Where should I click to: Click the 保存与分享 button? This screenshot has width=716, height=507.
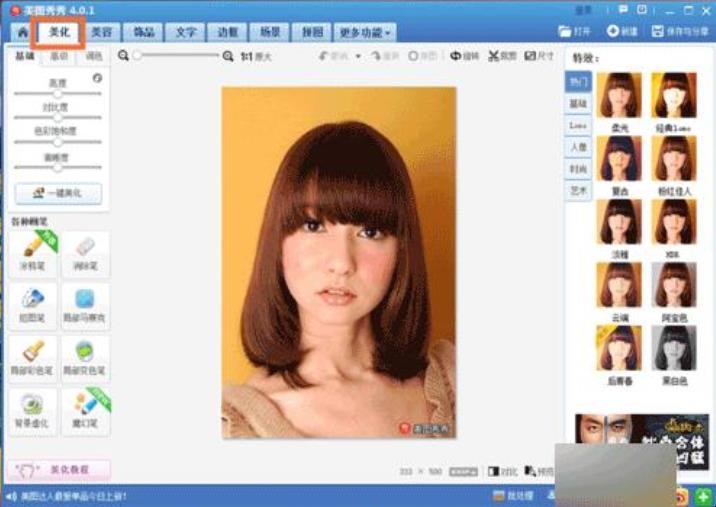coord(680,31)
